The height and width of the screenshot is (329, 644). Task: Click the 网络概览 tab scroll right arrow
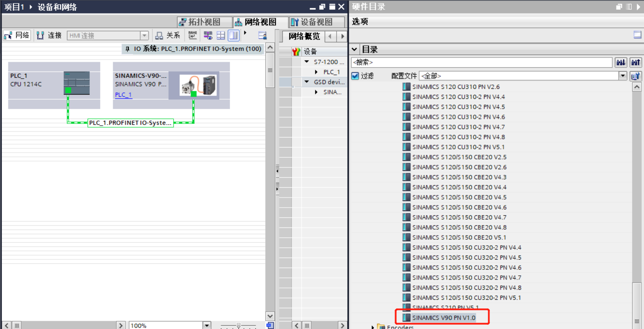(342, 36)
